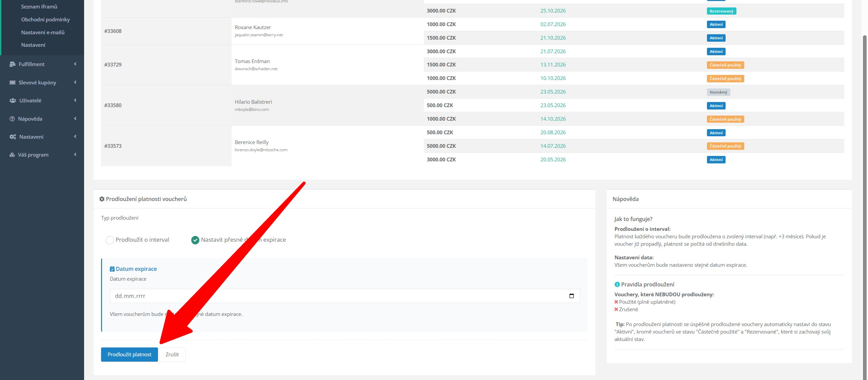Select the Prodloužit o interval radio option
This screenshot has height=380, width=868.
110,240
